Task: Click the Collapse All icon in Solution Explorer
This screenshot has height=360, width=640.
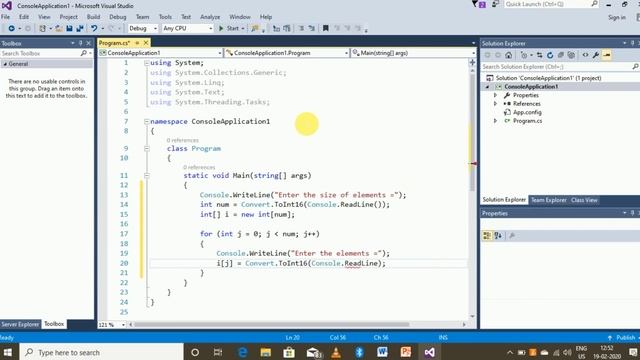Action: click(x=561, y=55)
